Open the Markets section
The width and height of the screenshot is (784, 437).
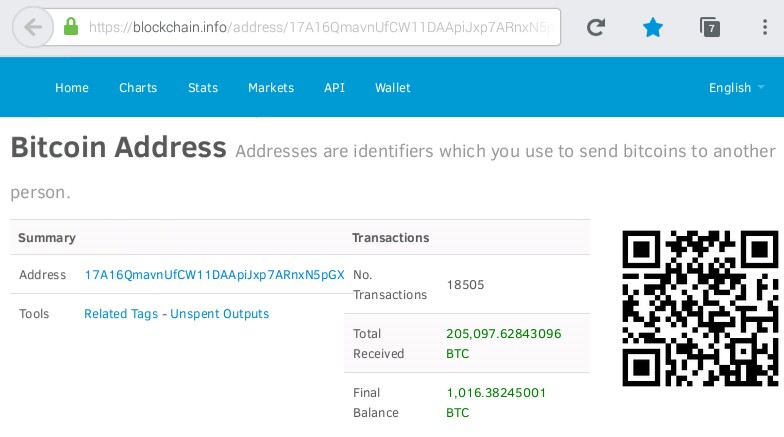pyautogui.click(x=271, y=88)
